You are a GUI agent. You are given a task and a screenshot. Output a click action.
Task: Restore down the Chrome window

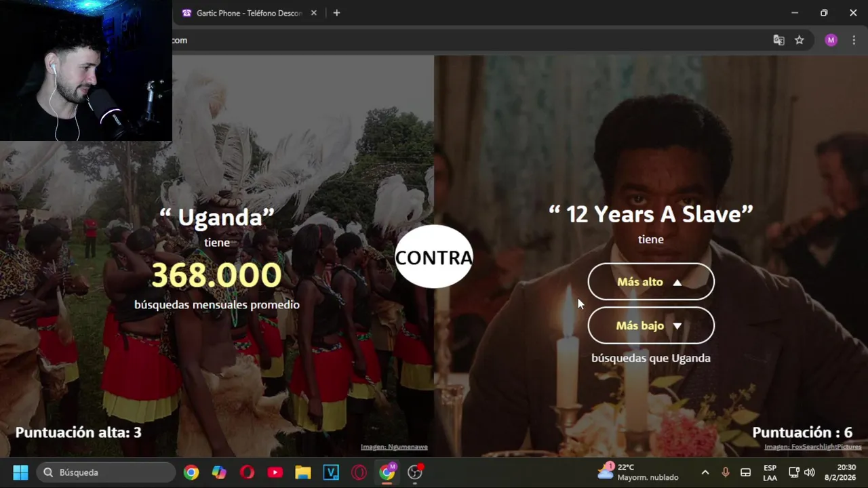pos(824,13)
